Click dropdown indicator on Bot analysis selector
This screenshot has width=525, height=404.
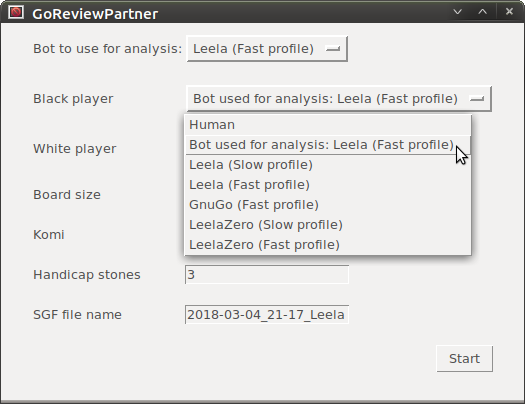tap(333, 49)
